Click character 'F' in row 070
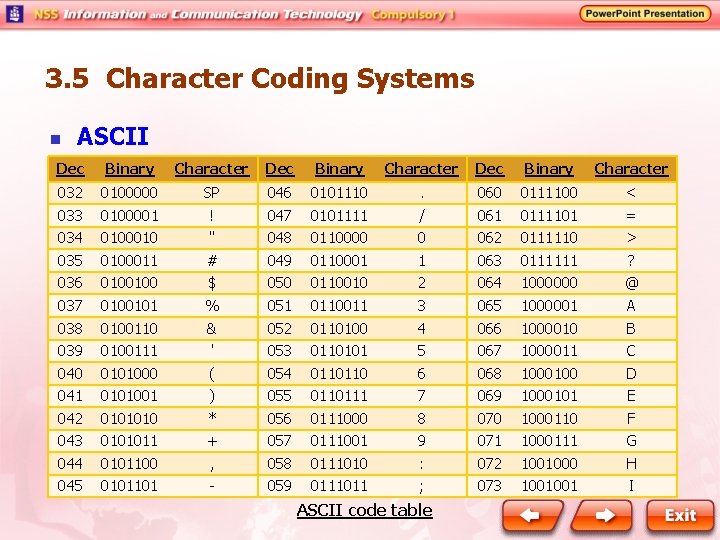 click(631, 419)
